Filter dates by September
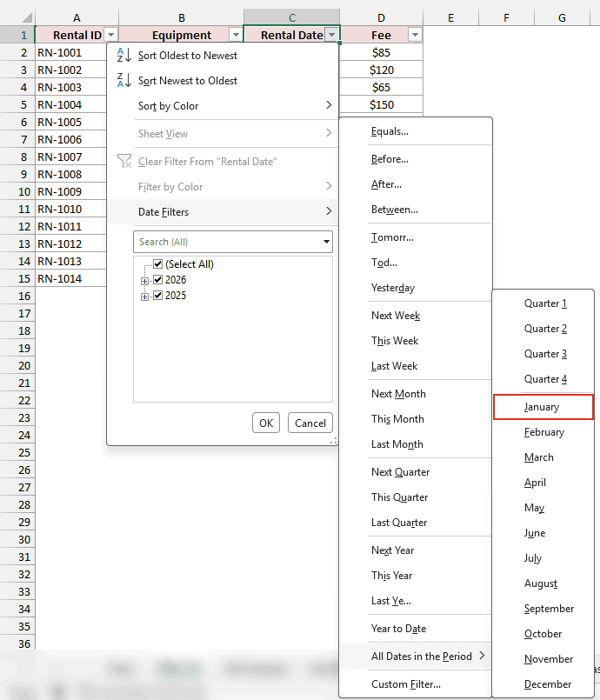600x700 pixels. click(543, 609)
